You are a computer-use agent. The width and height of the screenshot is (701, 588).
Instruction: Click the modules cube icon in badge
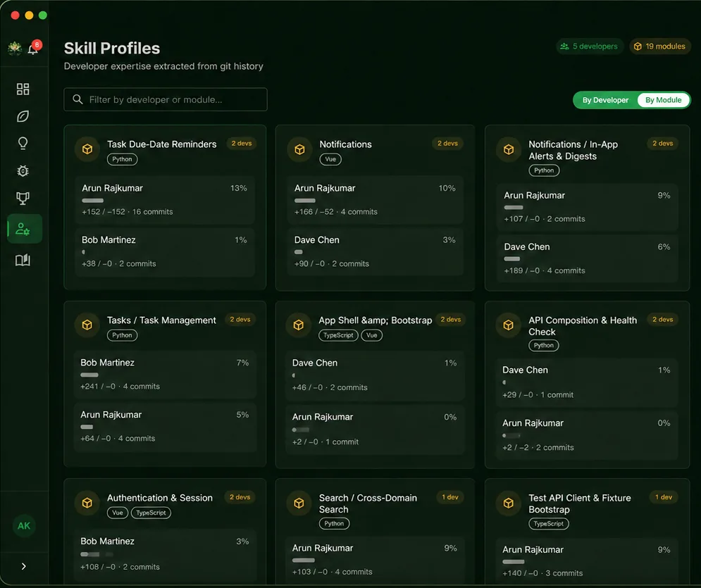[x=638, y=46]
